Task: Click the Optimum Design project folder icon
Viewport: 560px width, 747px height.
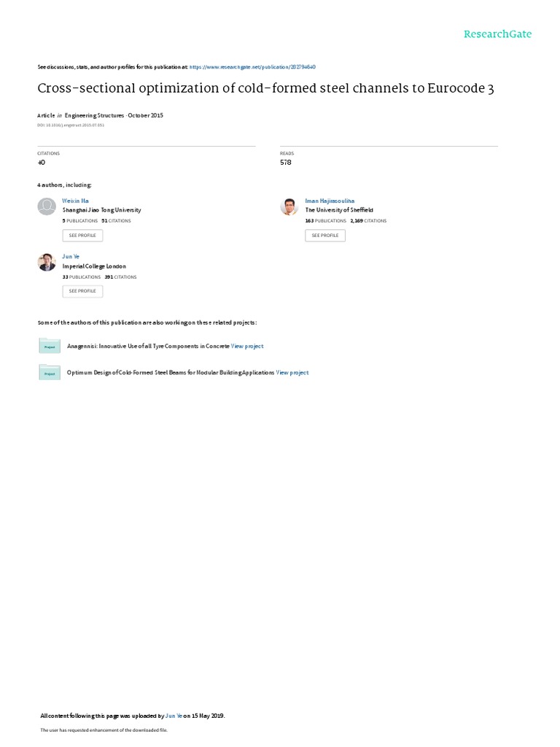Action: pyautogui.click(x=50, y=372)
